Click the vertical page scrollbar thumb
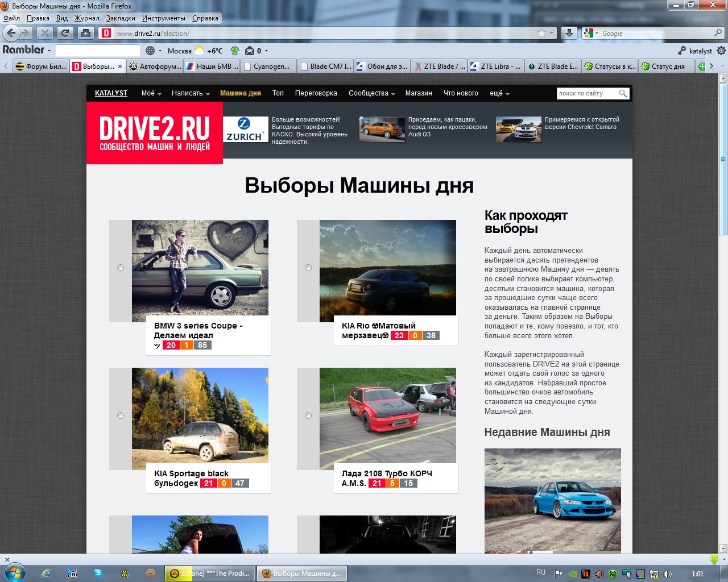728x582 pixels. pos(723,159)
